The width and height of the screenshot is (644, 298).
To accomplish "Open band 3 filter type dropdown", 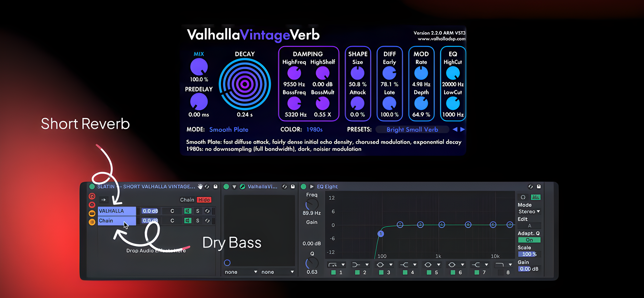I will tap(384, 265).
